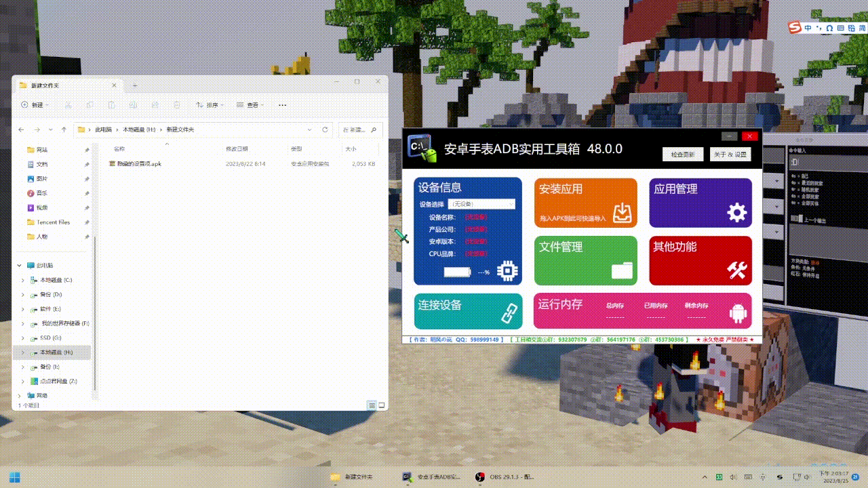Select the 隐藏的设置项.apk file
This screenshot has width=868, height=488.
tap(138, 164)
